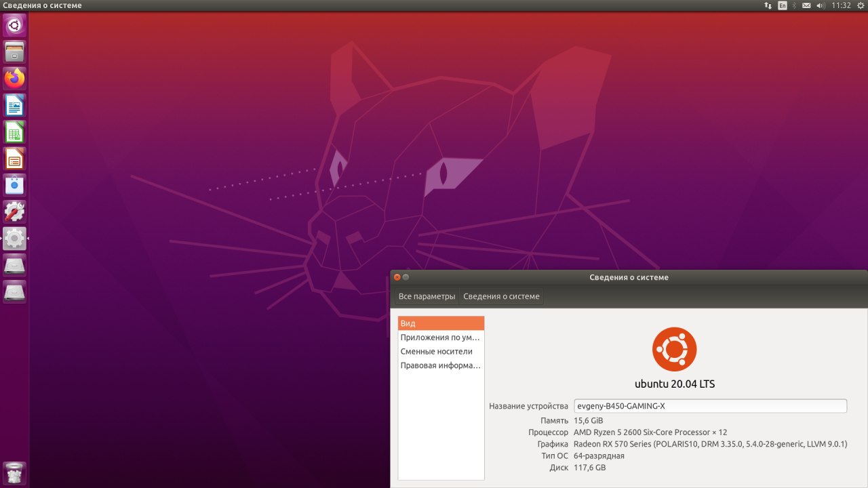Screen dimensions: 868x488
Task: Select Приложения по ум… in sidebar
Action: (441, 338)
